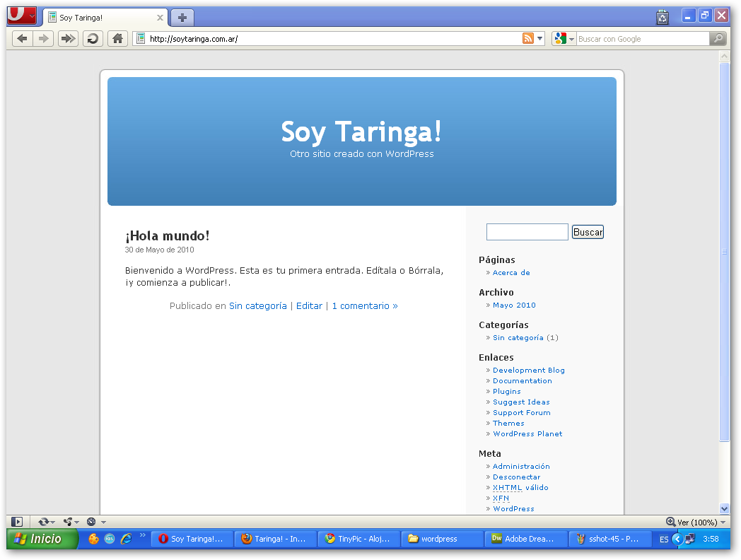Screen dimensions: 741x560
Task: Open the Ver (100%) zoom dropdown
Action: coord(701,523)
